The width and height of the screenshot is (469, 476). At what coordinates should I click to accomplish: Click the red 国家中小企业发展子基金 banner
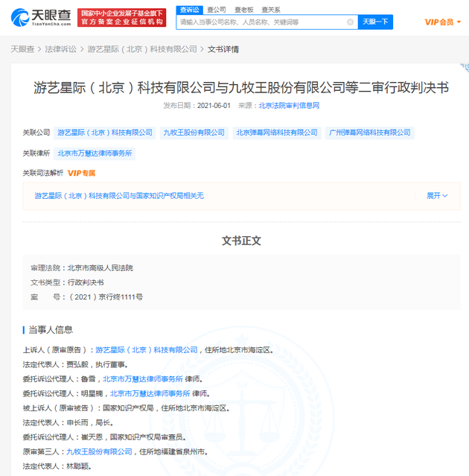(x=123, y=17)
